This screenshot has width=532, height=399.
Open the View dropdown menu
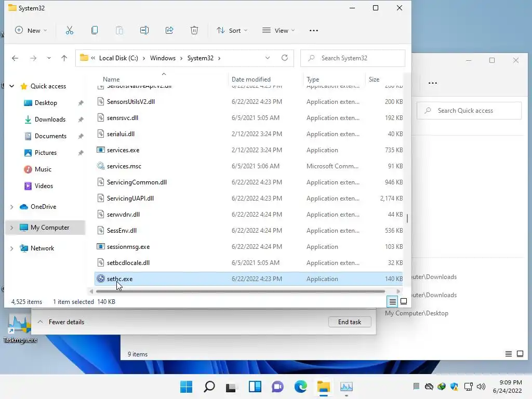[278, 31]
